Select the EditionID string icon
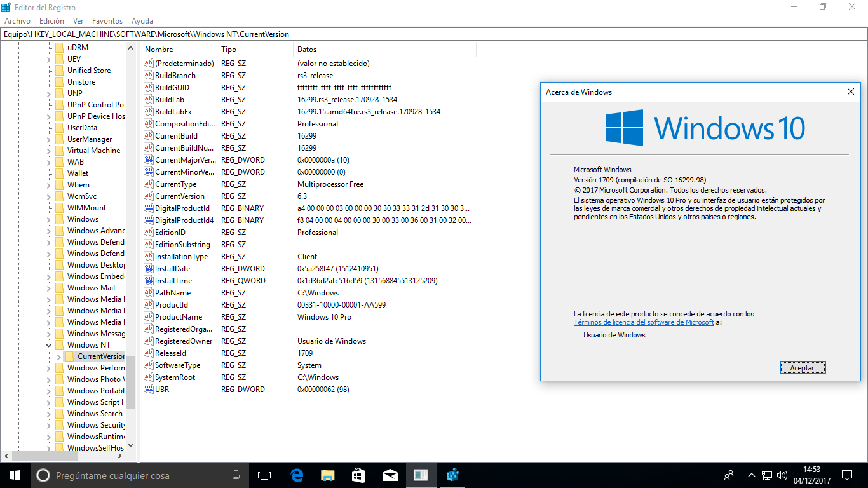 [149, 232]
